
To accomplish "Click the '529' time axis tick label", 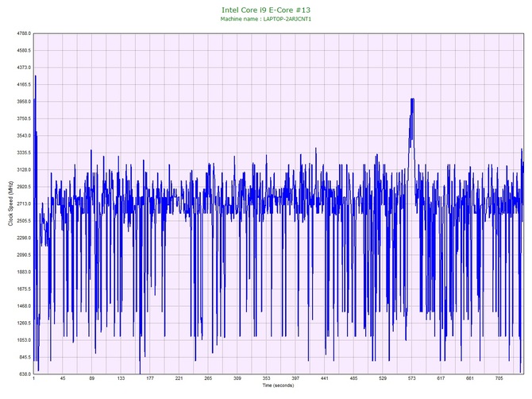I will pos(383,378).
